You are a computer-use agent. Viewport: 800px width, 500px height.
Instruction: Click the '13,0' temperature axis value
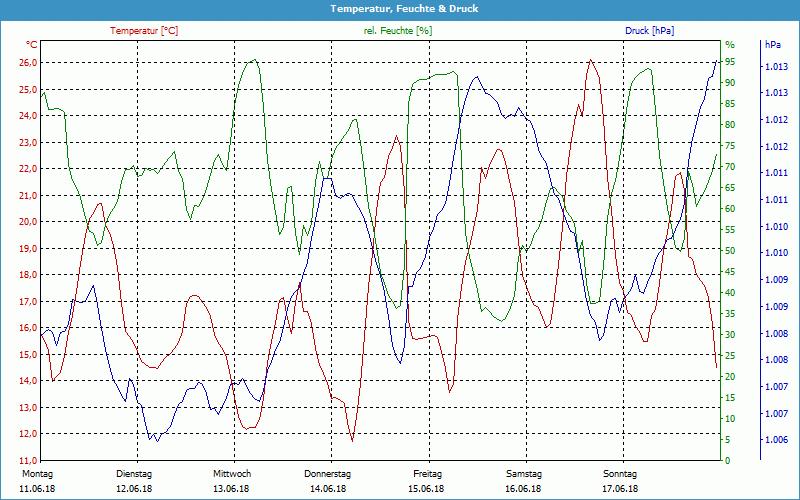tap(28, 408)
